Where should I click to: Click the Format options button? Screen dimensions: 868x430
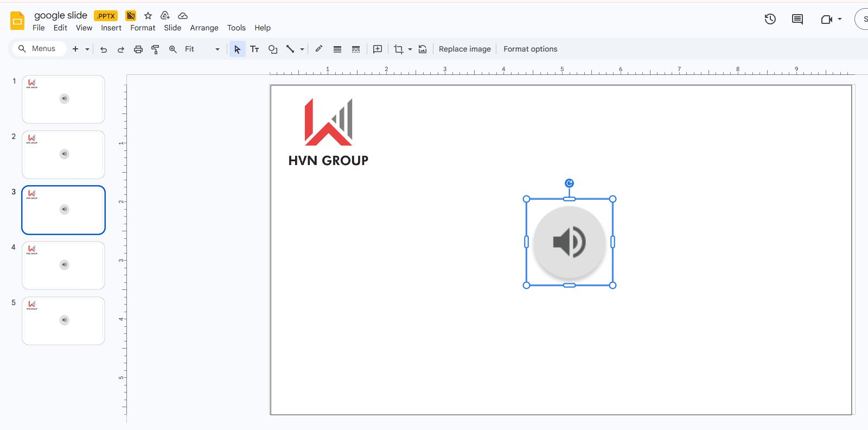(530, 49)
